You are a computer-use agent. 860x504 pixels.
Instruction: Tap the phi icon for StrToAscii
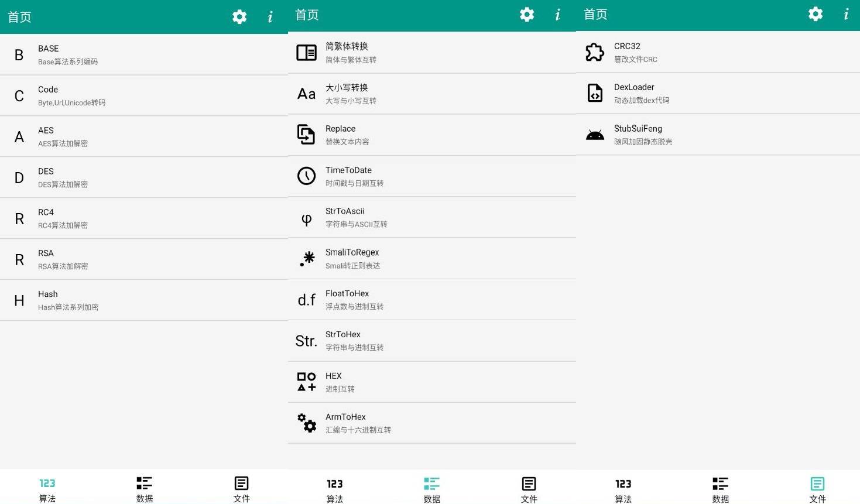coord(306,220)
